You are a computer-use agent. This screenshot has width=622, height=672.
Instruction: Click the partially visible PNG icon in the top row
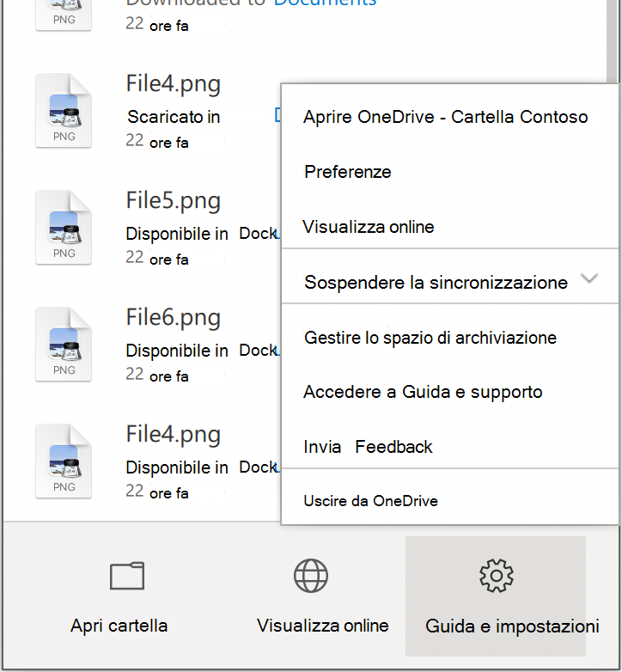64,15
